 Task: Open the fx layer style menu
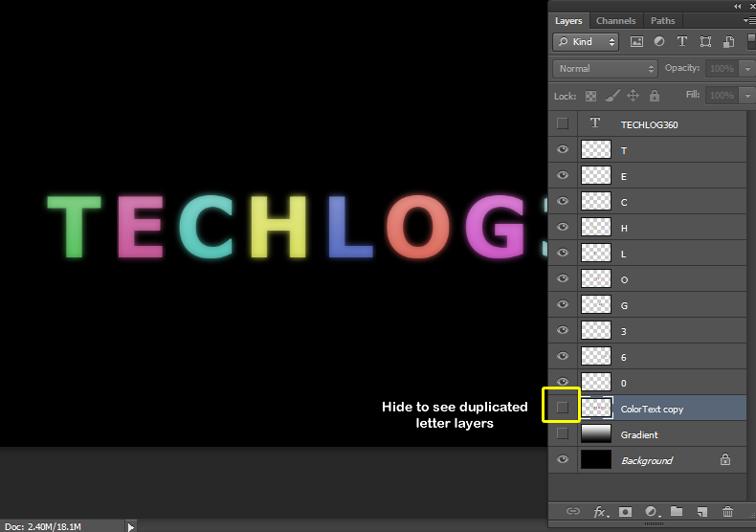click(x=601, y=511)
